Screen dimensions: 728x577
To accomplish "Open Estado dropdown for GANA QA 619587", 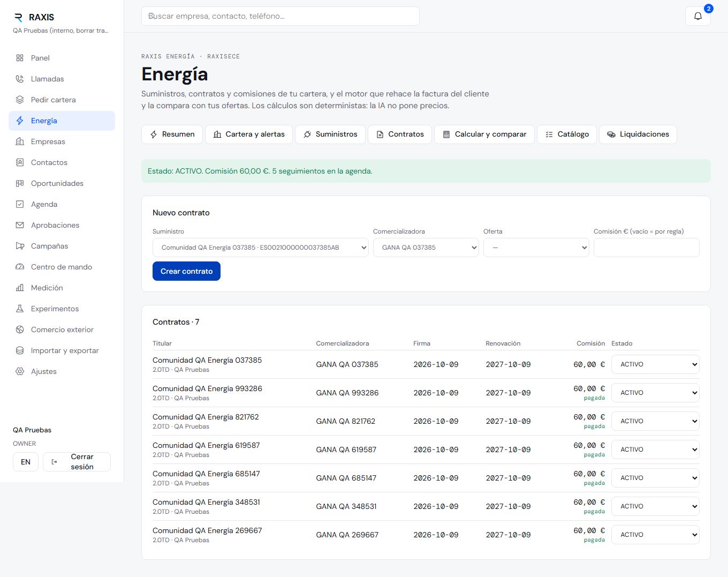I will click(x=655, y=449).
